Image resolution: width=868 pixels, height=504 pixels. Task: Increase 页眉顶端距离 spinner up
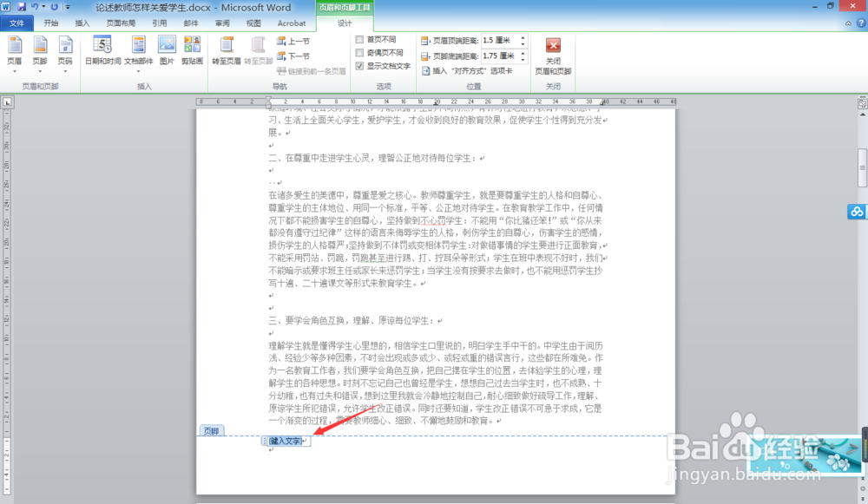(x=523, y=37)
